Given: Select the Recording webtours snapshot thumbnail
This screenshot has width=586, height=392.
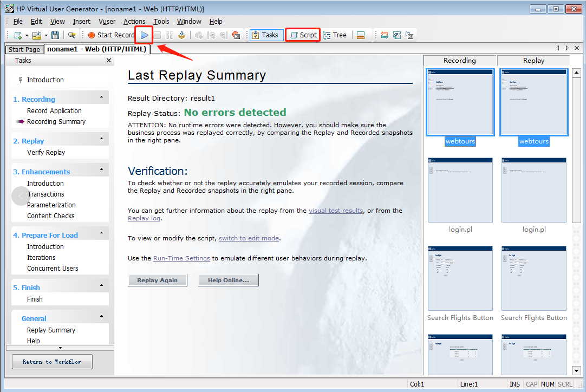Looking at the screenshot, I should [x=460, y=102].
